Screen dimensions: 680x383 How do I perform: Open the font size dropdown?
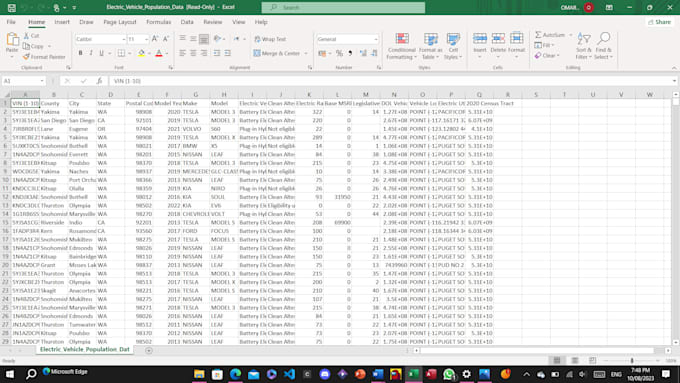click(x=146, y=39)
